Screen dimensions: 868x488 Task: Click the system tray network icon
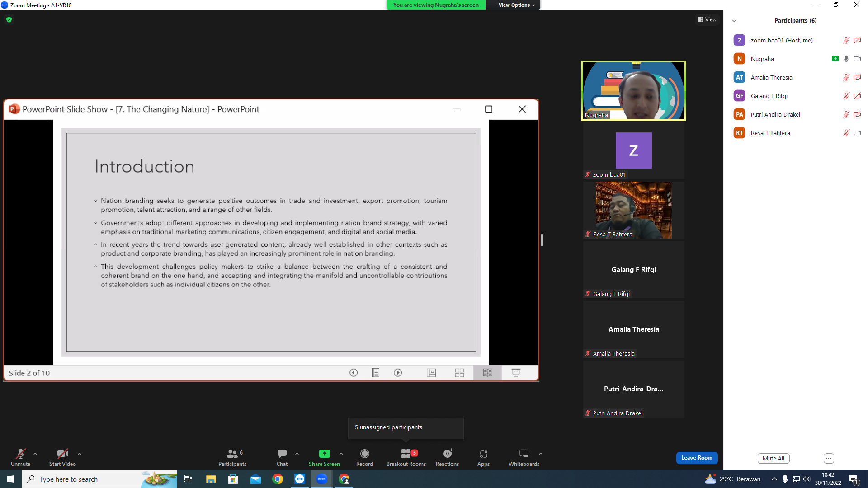click(x=796, y=479)
